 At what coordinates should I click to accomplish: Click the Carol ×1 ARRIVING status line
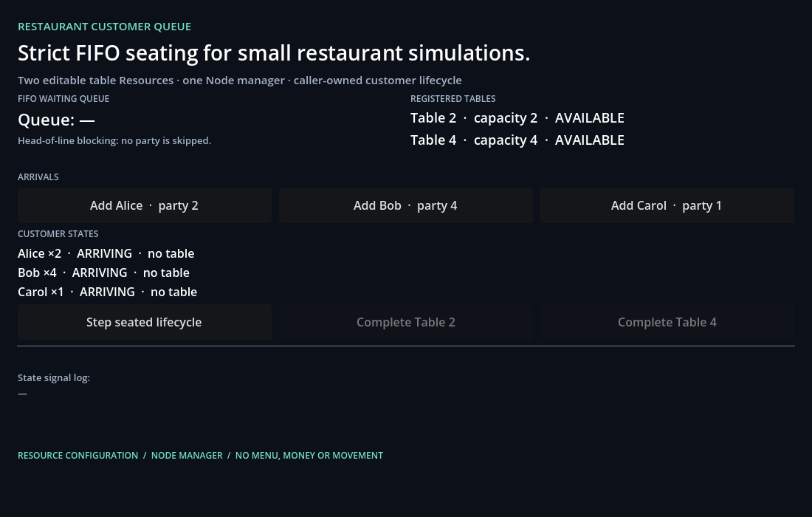pos(107,292)
